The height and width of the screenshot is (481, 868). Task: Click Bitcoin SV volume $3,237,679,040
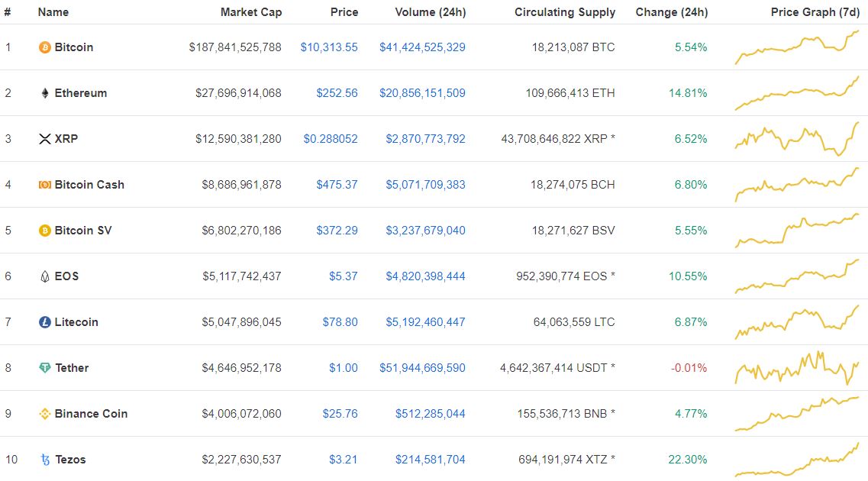(x=426, y=231)
